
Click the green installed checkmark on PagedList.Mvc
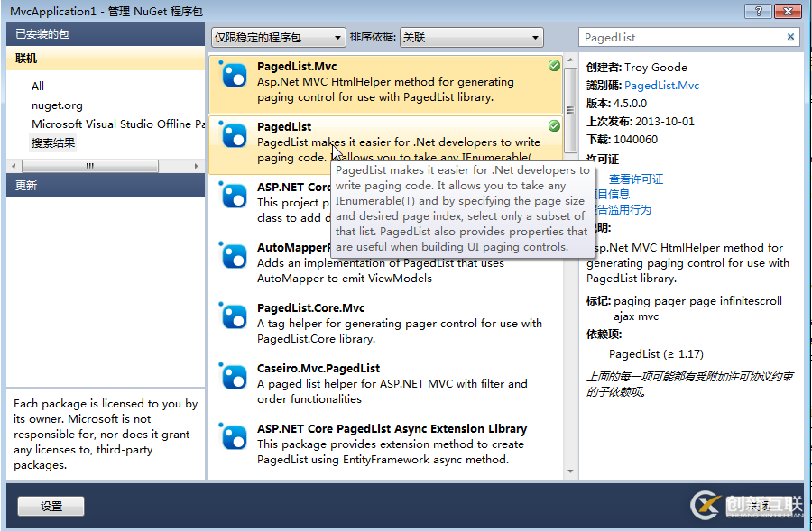[554, 64]
